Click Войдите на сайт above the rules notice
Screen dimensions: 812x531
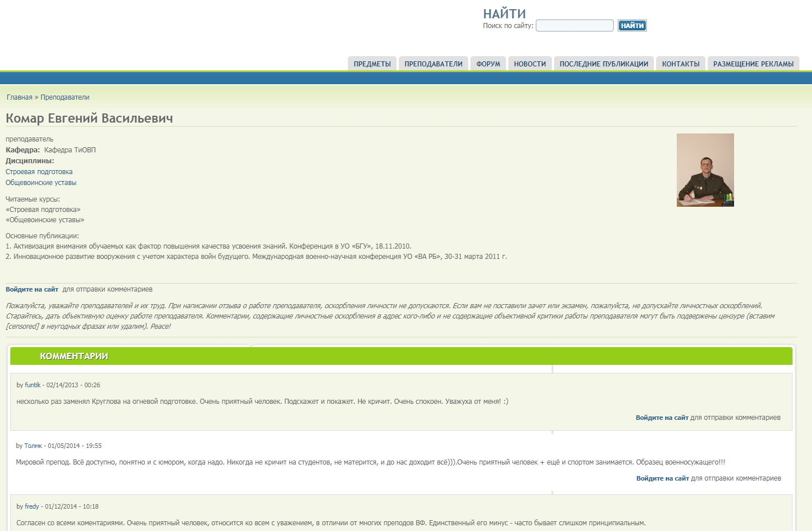pyautogui.click(x=32, y=289)
